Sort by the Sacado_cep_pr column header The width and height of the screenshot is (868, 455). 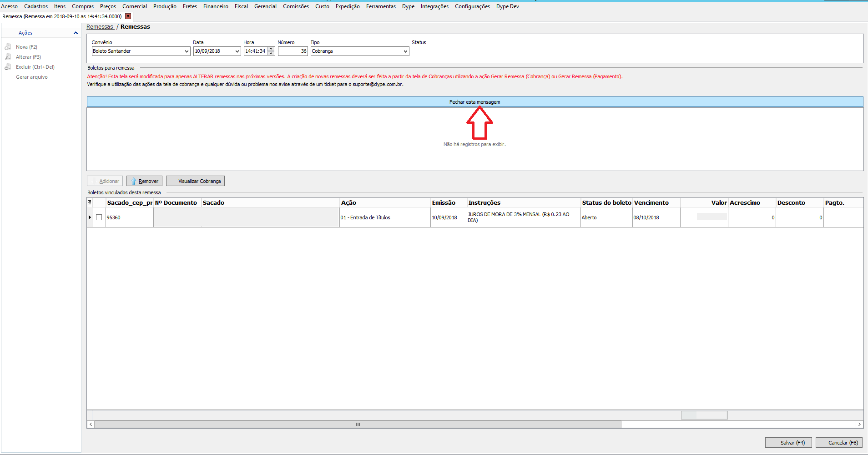[x=130, y=202]
